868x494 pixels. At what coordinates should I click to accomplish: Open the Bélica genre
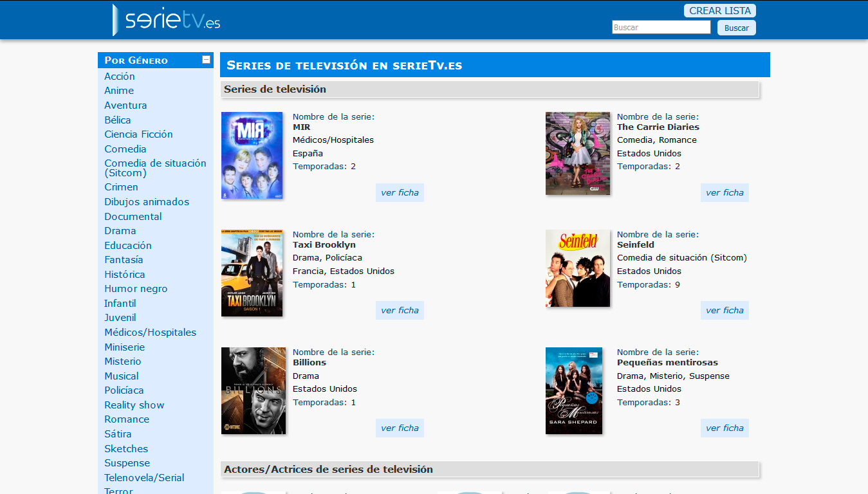(118, 120)
